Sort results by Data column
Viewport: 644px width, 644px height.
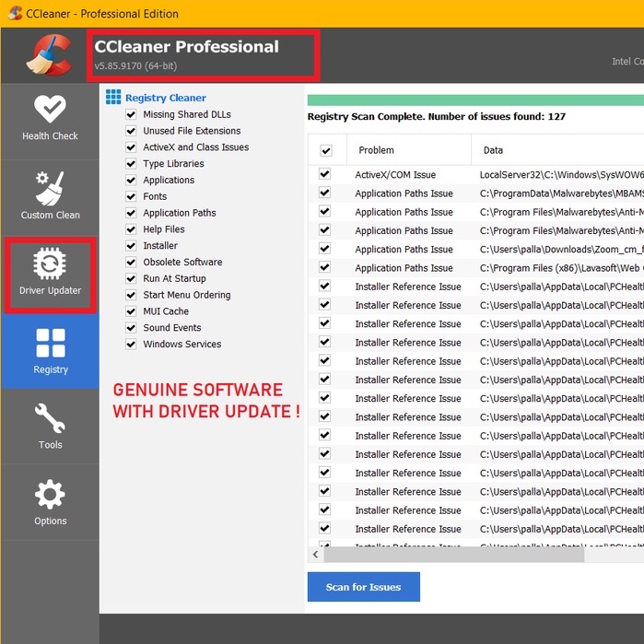coord(493,150)
